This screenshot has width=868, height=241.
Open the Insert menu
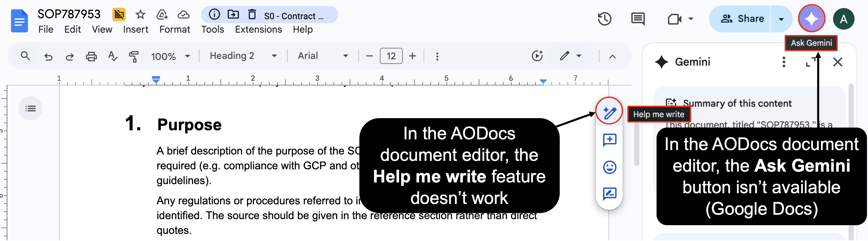coord(135,30)
